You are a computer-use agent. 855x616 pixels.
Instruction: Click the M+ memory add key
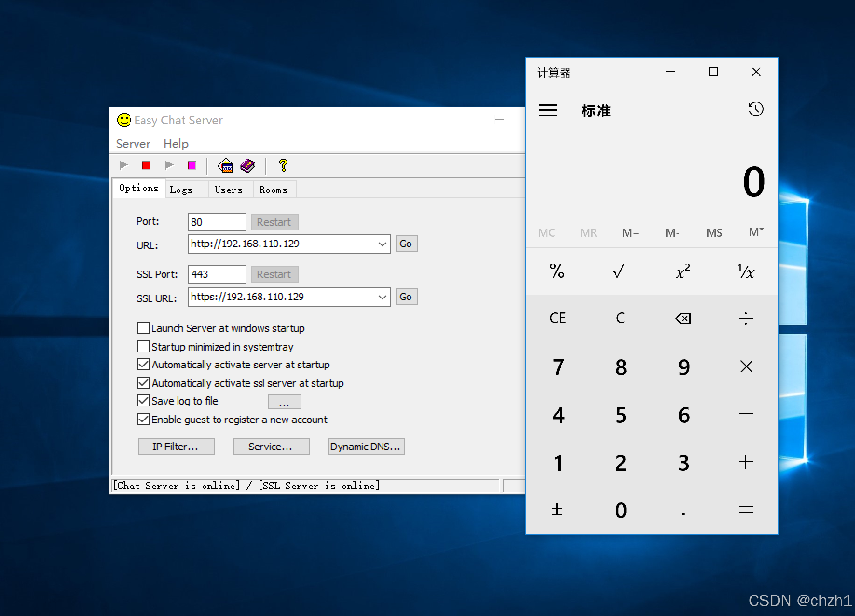pyautogui.click(x=630, y=232)
